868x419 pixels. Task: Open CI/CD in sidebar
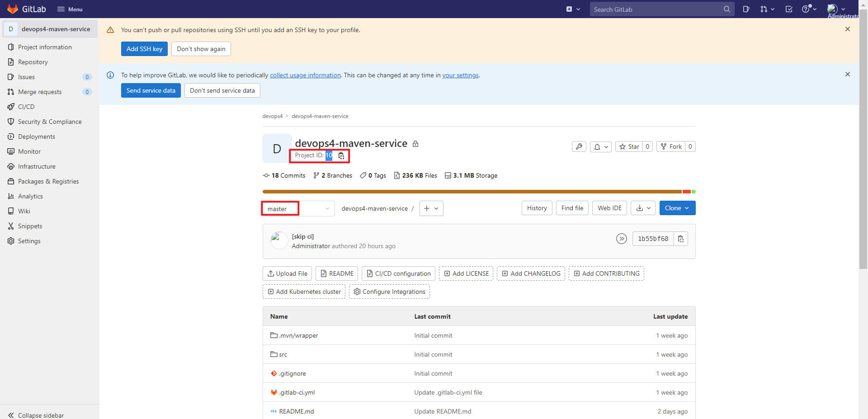tap(49, 107)
